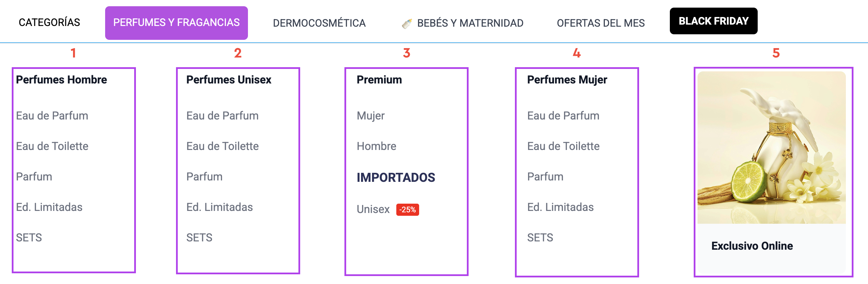
Task: Select Eau de Parfum under Perfumes Unisex
Action: (x=222, y=116)
